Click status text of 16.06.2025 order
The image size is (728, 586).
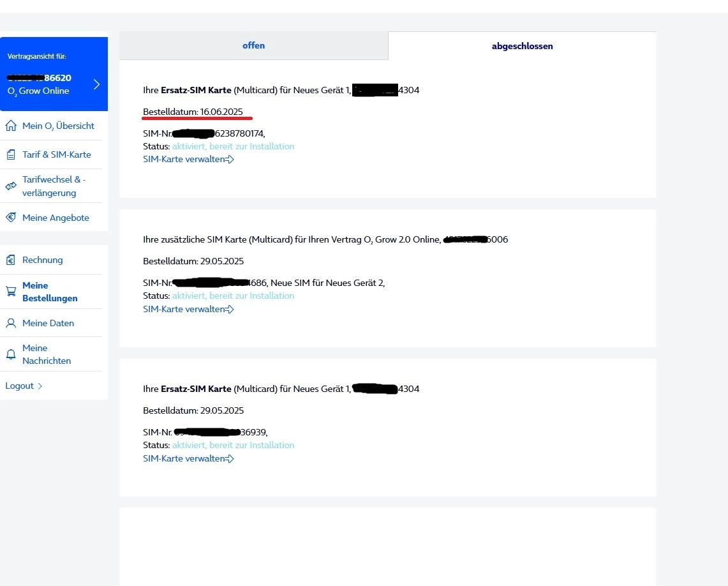click(x=233, y=146)
